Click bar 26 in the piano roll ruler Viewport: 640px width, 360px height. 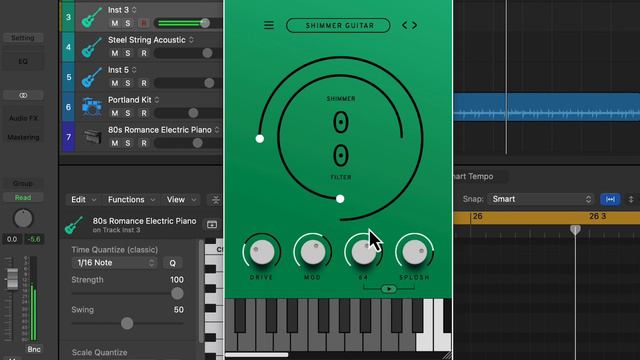point(477,216)
